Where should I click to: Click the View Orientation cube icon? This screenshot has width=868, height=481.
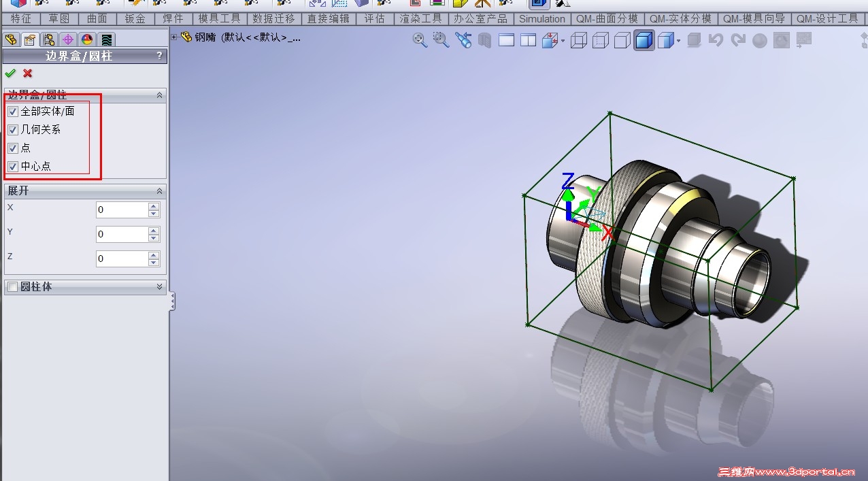(550, 41)
